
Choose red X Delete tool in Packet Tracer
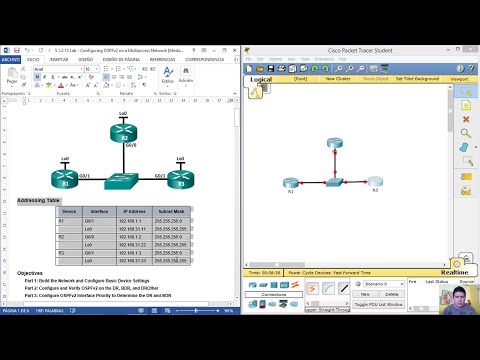tap(466, 119)
